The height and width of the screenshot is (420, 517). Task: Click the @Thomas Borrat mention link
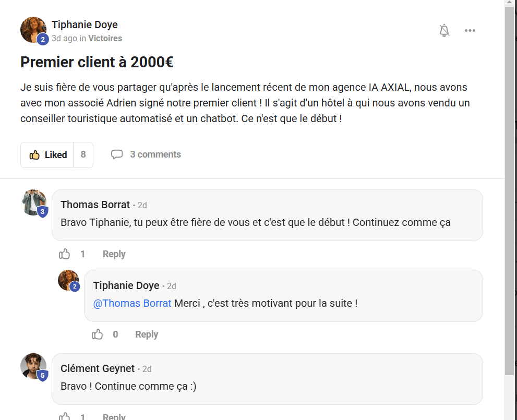click(x=132, y=303)
